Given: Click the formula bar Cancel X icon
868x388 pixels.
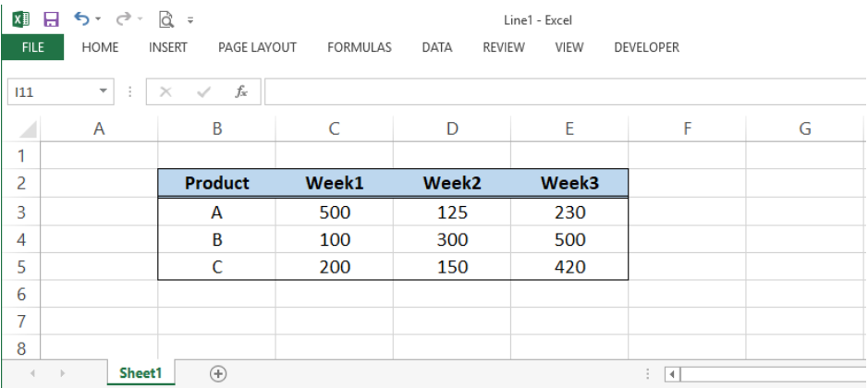Looking at the screenshot, I should 165,91.
